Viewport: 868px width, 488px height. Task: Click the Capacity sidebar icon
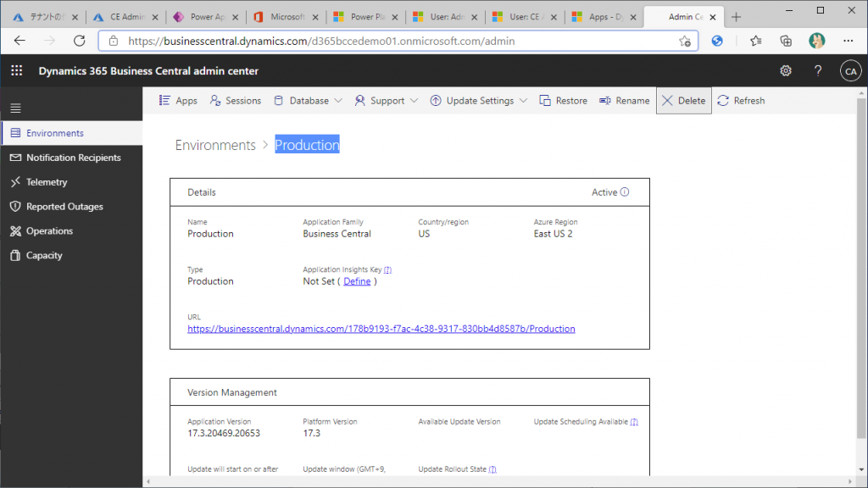pyautogui.click(x=15, y=255)
